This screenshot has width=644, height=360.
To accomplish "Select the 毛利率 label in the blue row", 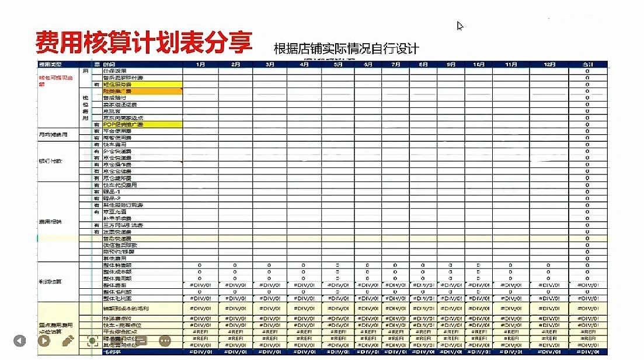I will [112, 352].
